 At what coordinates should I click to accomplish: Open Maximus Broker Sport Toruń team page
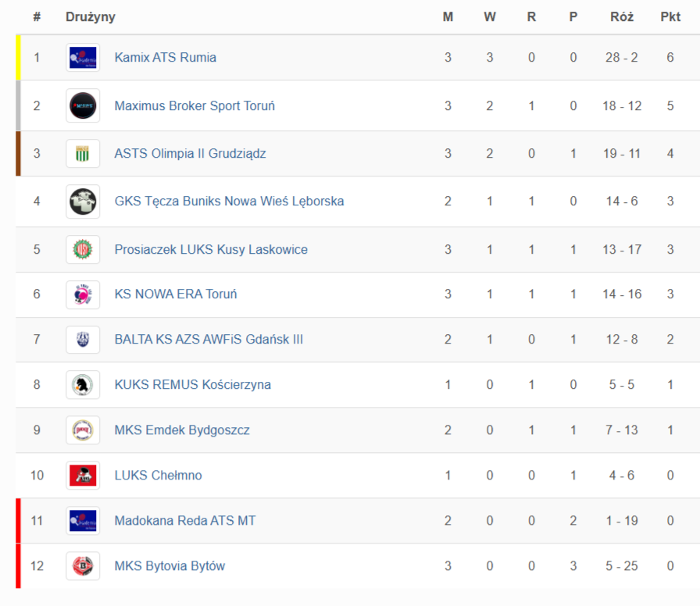click(195, 106)
